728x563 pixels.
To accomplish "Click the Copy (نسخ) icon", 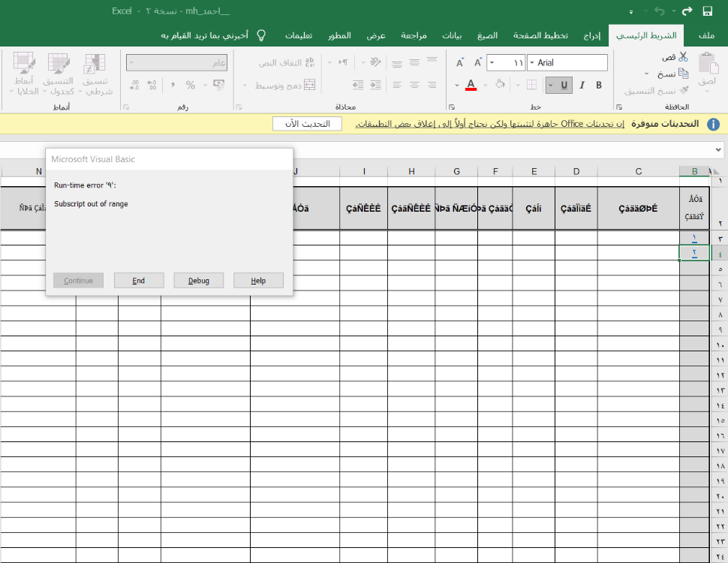I will click(x=683, y=74).
